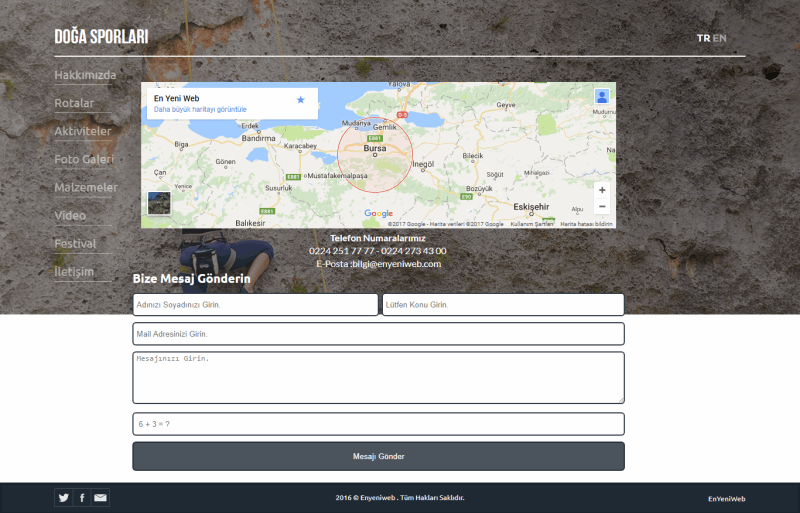Zoom in the map with plus button
Image resolution: width=800 pixels, height=513 pixels.
[x=602, y=190]
